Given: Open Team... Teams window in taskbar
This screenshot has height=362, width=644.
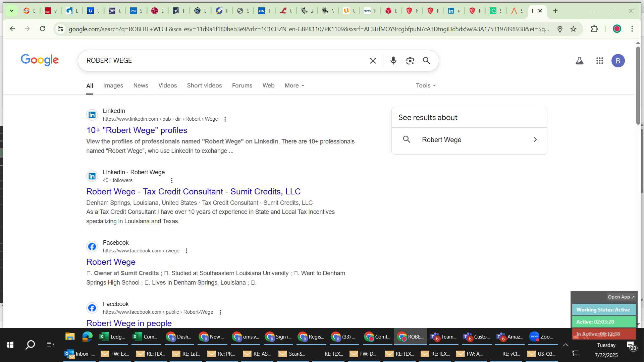Looking at the screenshot, I should point(443,337).
